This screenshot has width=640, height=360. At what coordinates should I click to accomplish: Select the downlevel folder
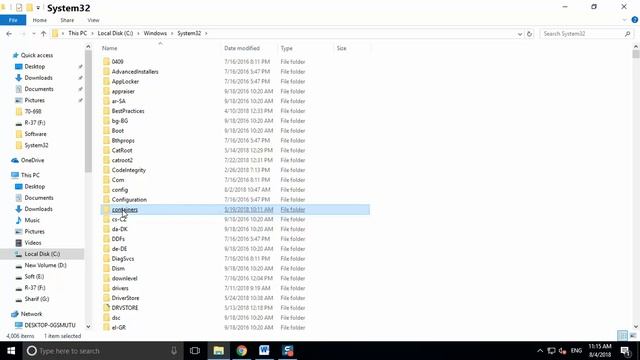(124, 278)
